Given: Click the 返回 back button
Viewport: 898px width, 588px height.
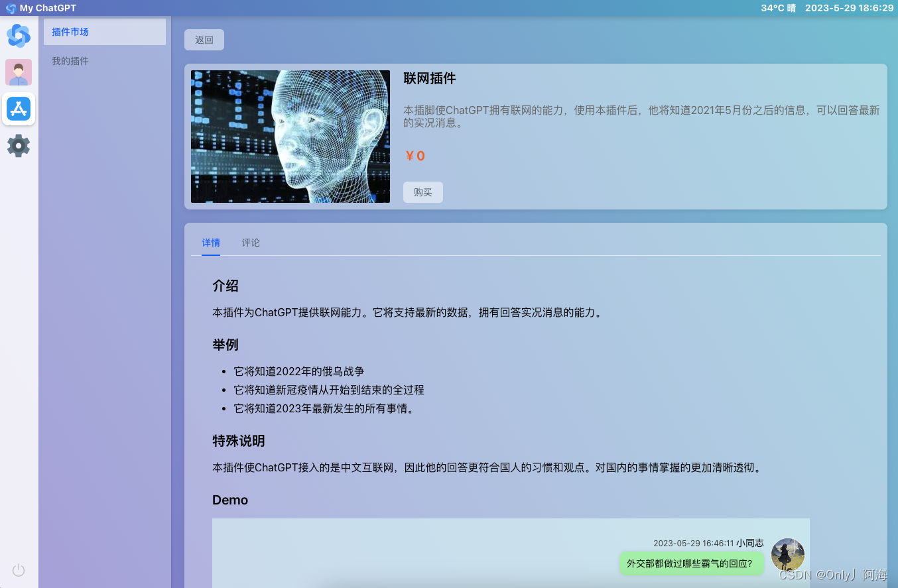Looking at the screenshot, I should [x=204, y=40].
